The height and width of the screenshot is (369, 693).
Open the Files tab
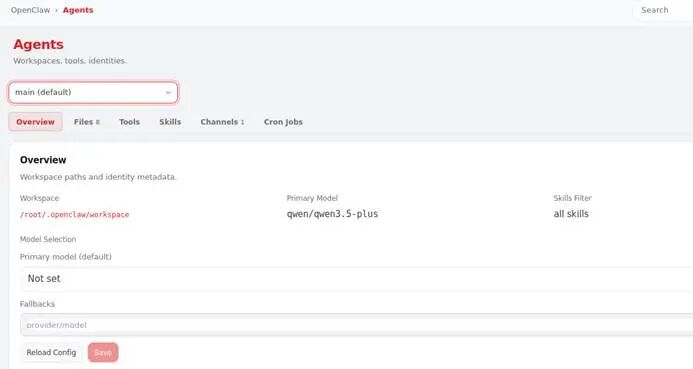(87, 122)
